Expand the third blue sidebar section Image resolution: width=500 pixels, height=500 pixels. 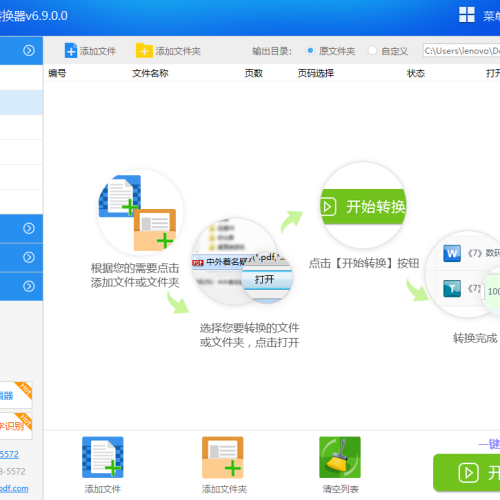click(x=29, y=257)
